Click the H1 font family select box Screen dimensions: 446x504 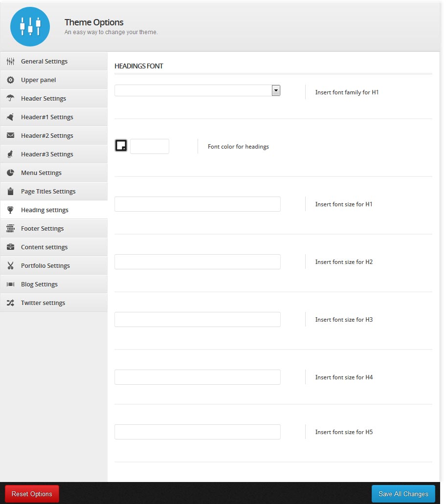[x=198, y=90]
